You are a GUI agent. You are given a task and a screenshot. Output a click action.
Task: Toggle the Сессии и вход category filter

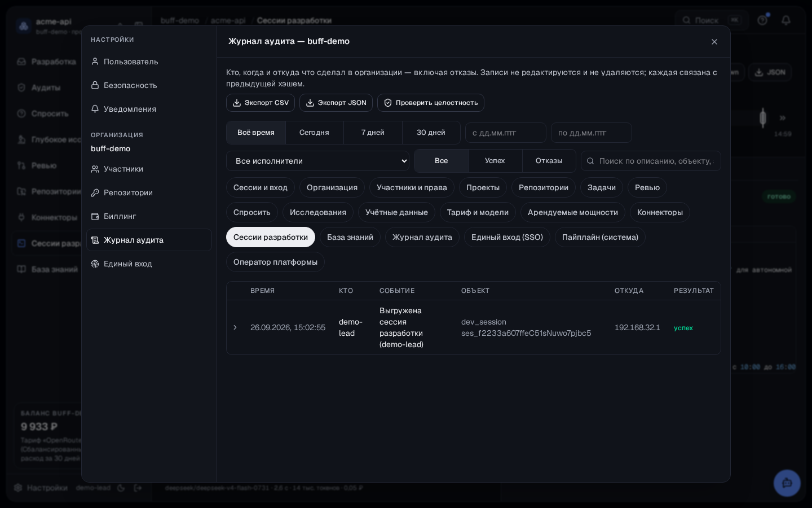(261, 187)
